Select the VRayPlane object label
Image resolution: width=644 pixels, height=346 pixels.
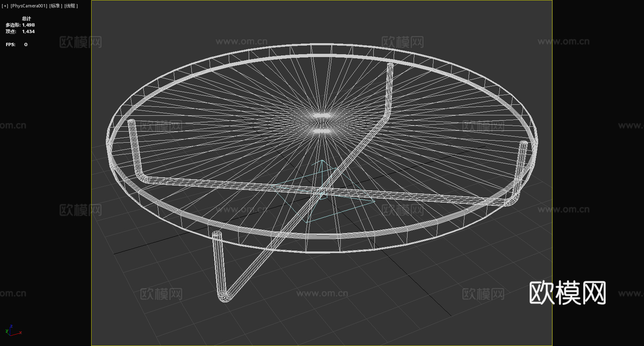tap(322, 190)
